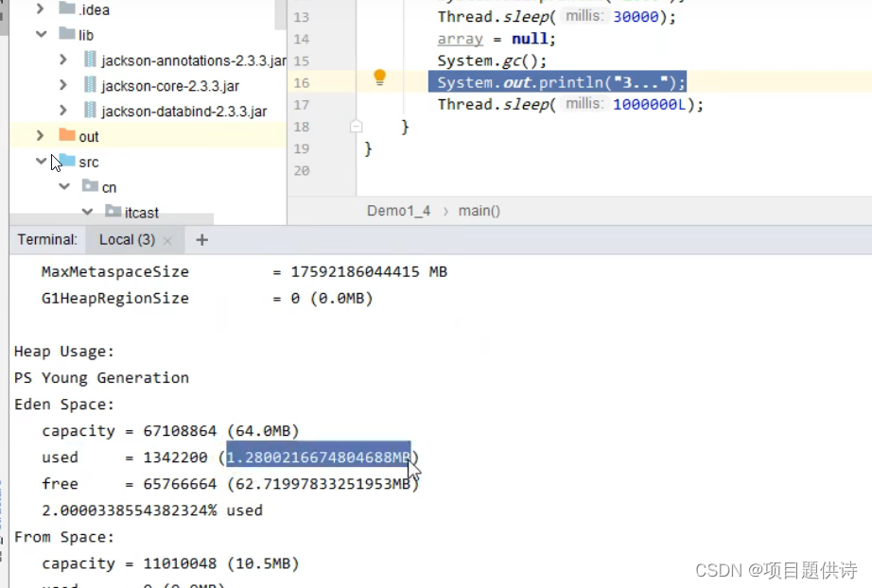
Task: Click the System.gc(); statement
Action: pos(492,61)
